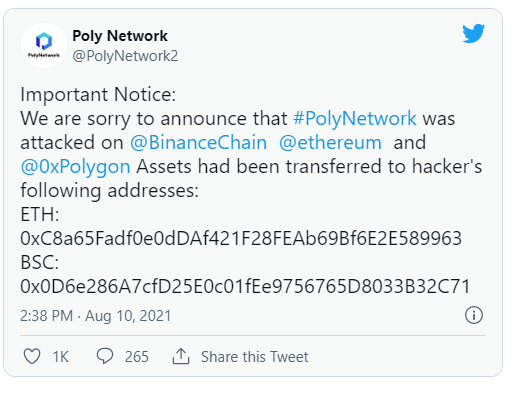Click the share upload arrow icon
The image size is (523, 397).
click(x=181, y=356)
